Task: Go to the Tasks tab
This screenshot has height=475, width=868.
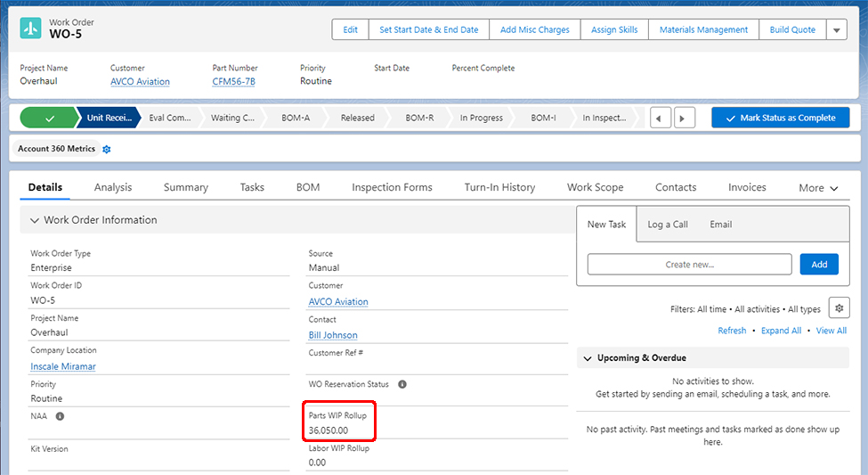Action: click(x=252, y=187)
